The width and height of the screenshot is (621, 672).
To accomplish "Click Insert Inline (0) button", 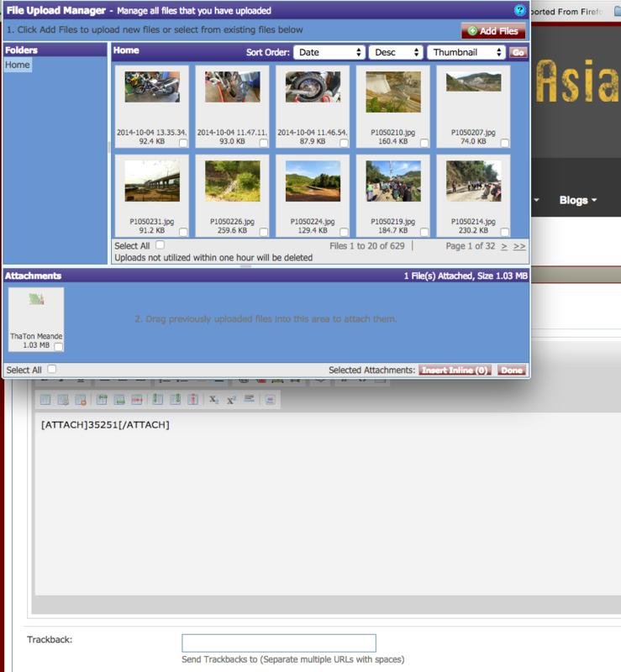I will click(455, 370).
